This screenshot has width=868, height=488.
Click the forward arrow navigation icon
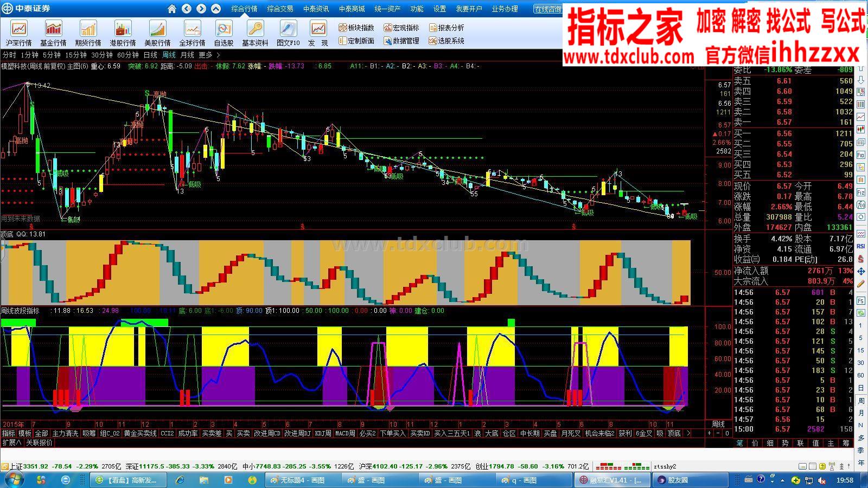coord(201,9)
